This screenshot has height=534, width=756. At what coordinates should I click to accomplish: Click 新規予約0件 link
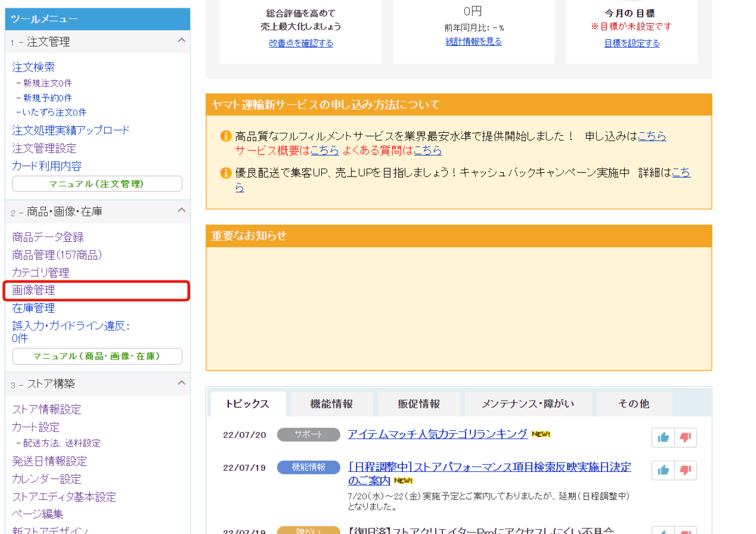(x=48, y=98)
